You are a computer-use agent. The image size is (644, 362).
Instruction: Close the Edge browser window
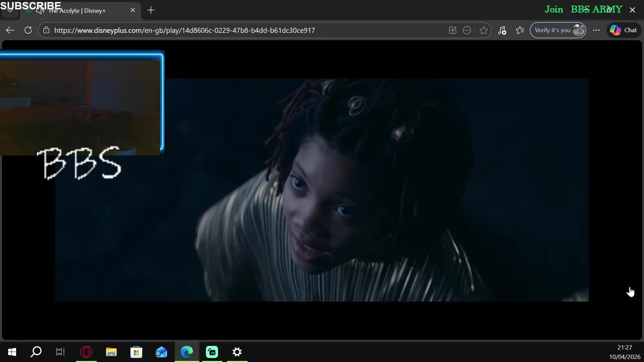[632, 10]
